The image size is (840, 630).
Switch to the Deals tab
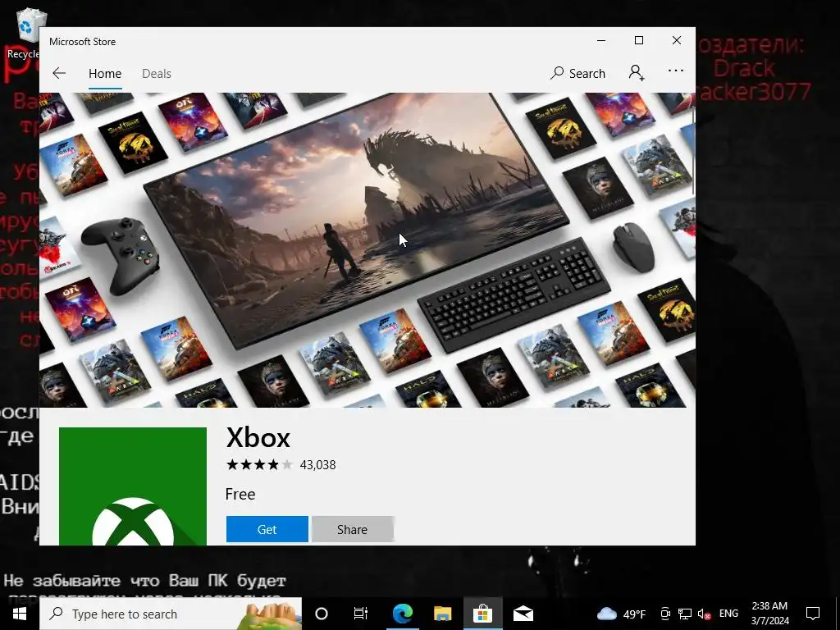[x=157, y=73]
